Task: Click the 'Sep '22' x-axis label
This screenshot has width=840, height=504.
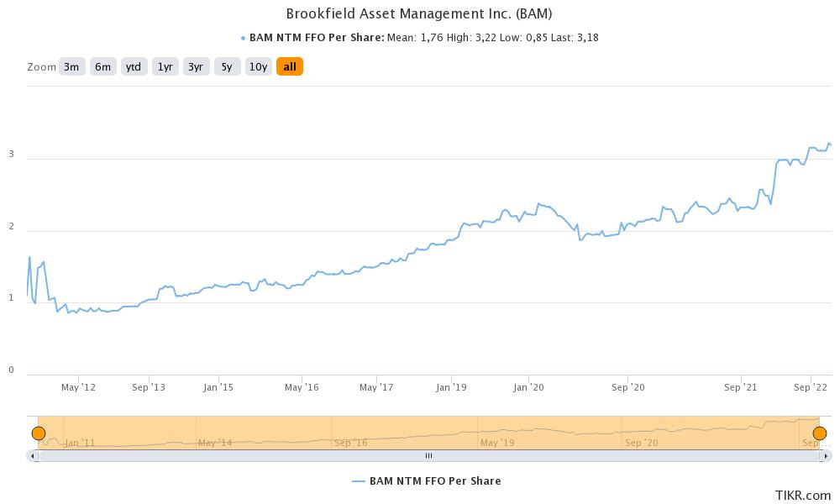Action: point(811,387)
